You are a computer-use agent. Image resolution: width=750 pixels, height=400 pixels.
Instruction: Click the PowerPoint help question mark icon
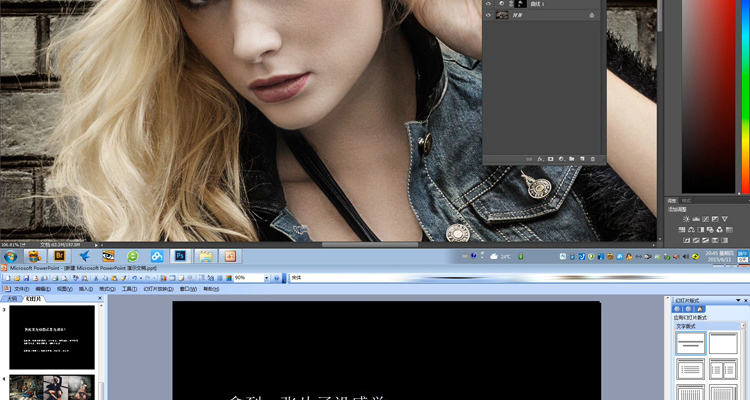pyautogui.click(x=276, y=278)
